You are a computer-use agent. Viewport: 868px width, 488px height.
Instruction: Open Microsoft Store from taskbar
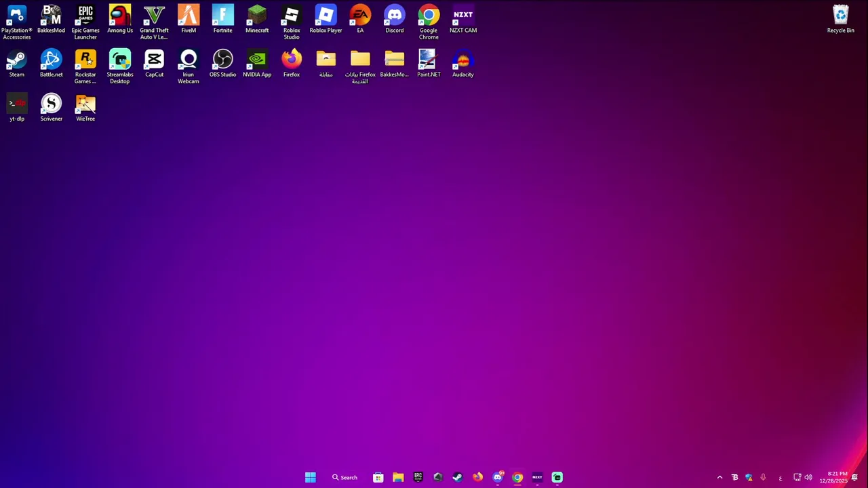[x=378, y=477]
